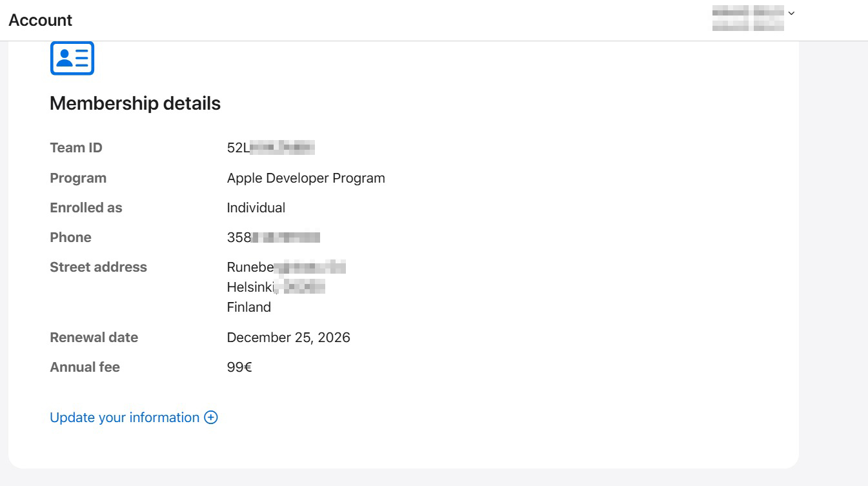Viewport: 868px width, 486px height.
Task: Click the street address line starting Runebe
Action: pyautogui.click(x=286, y=267)
